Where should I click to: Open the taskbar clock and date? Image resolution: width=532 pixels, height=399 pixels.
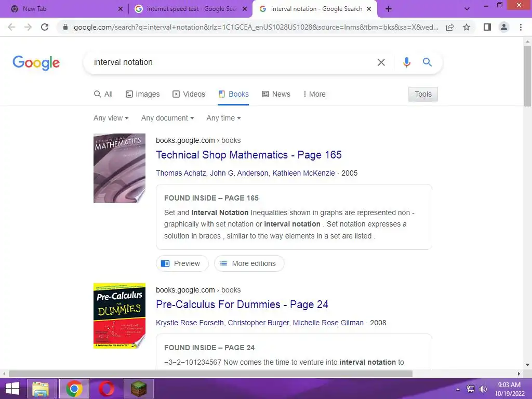(509, 389)
